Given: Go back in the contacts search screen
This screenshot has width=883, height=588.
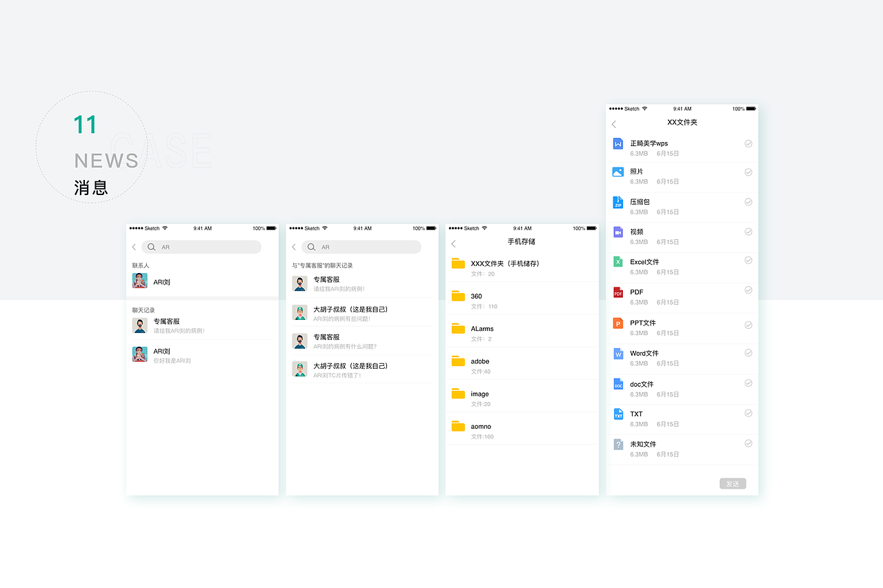Looking at the screenshot, I should pos(134,247).
